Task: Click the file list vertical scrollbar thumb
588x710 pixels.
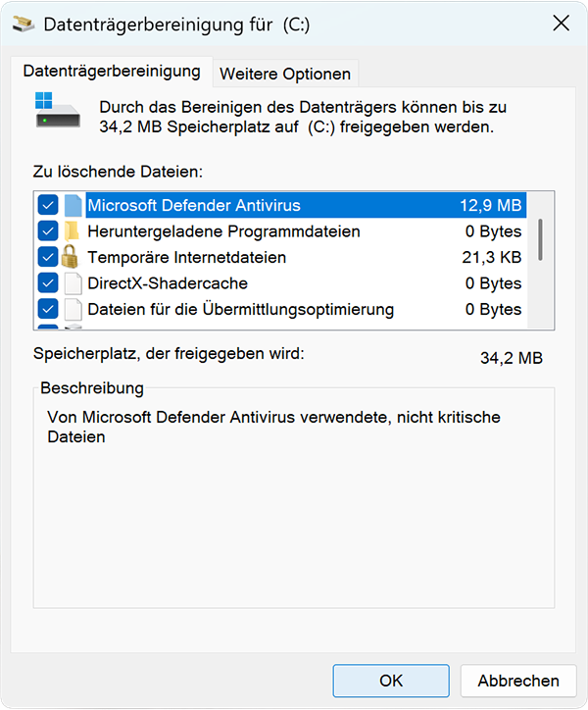Action: (541, 236)
